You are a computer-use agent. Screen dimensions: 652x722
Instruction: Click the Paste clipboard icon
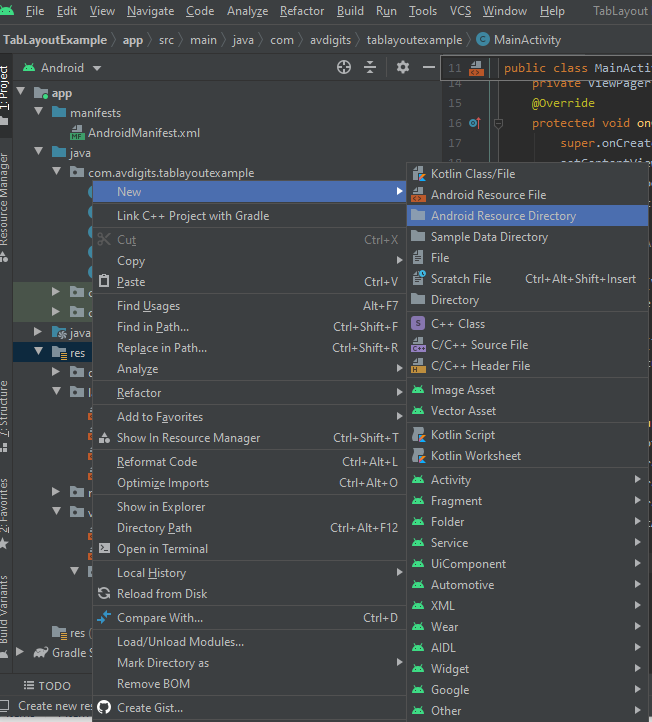pyautogui.click(x=105, y=281)
